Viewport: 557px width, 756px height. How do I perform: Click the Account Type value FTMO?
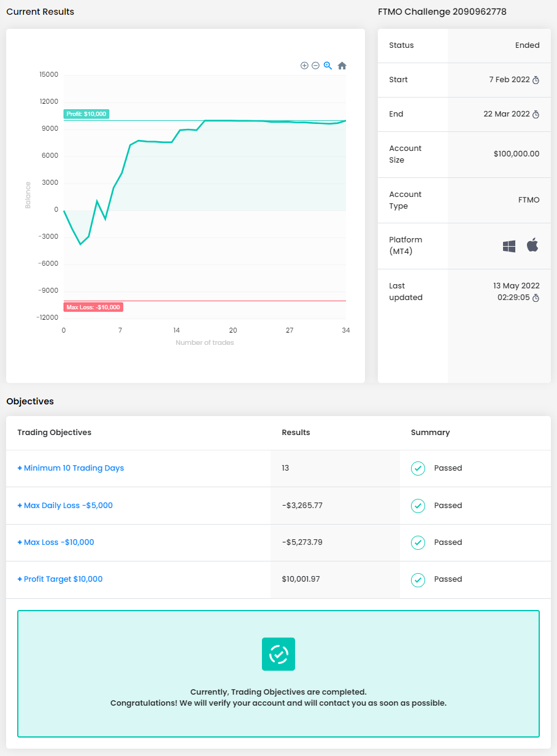pyautogui.click(x=529, y=200)
